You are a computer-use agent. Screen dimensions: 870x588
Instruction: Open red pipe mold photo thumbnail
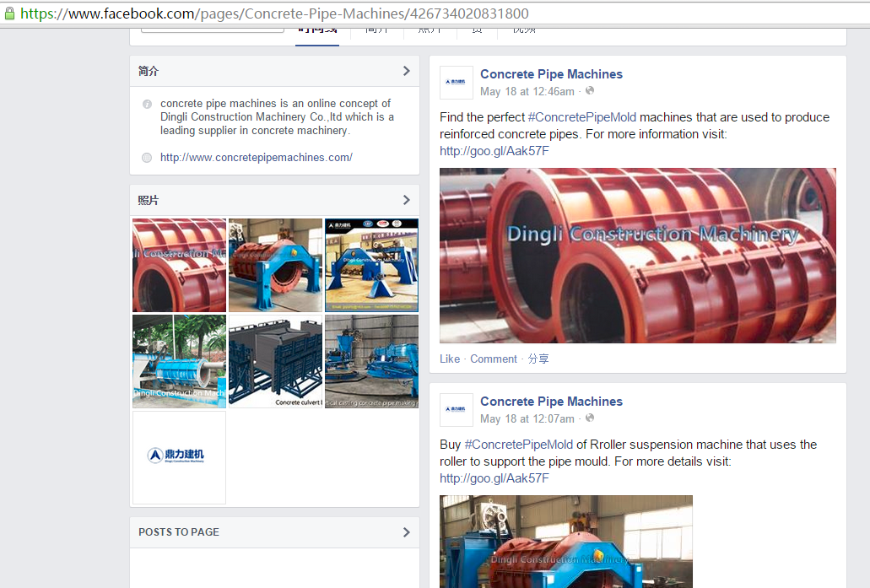pyautogui.click(x=179, y=265)
